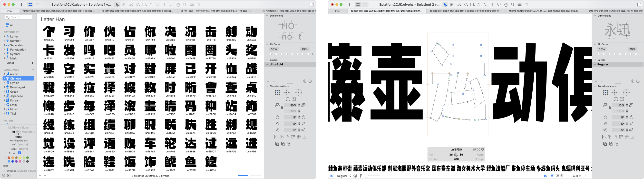644x179 pixels.
Task: Toggle the right sidebar in Splatfont1CJK window
Action: point(311,4)
